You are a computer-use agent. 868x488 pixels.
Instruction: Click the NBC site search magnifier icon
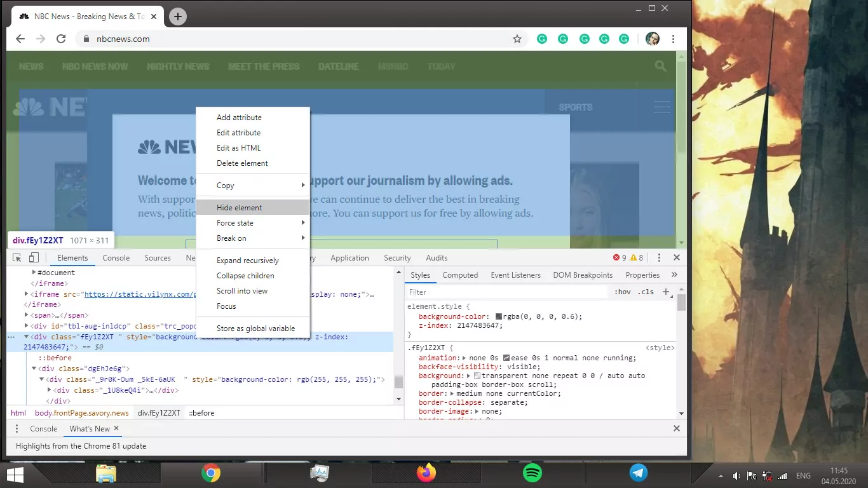(661, 66)
